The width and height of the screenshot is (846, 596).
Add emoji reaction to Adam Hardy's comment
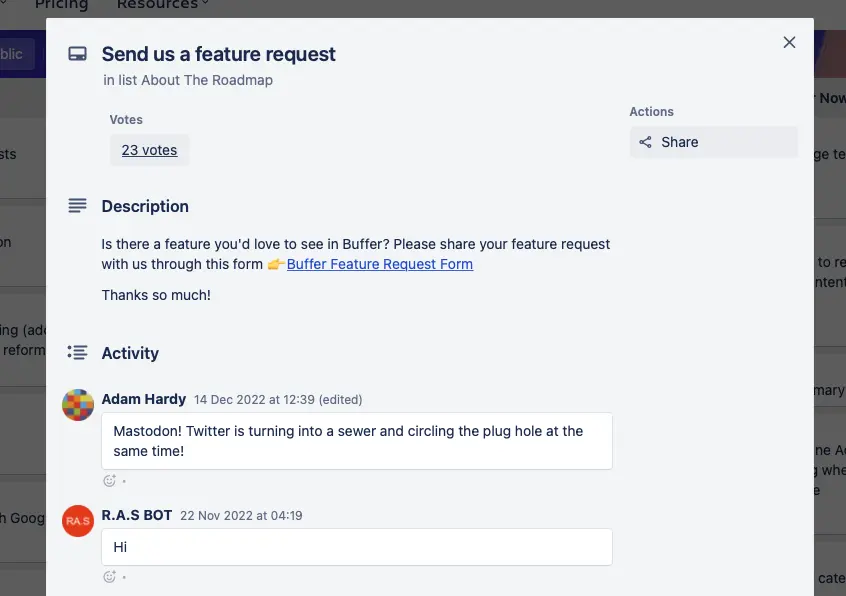pyautogui.click(x=110, y=481)
